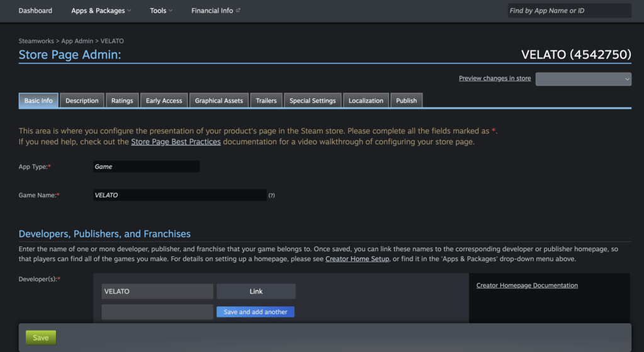Screen dimensions: 644x352
Task: Switch to the Localization tab
Action: point(365,101)
